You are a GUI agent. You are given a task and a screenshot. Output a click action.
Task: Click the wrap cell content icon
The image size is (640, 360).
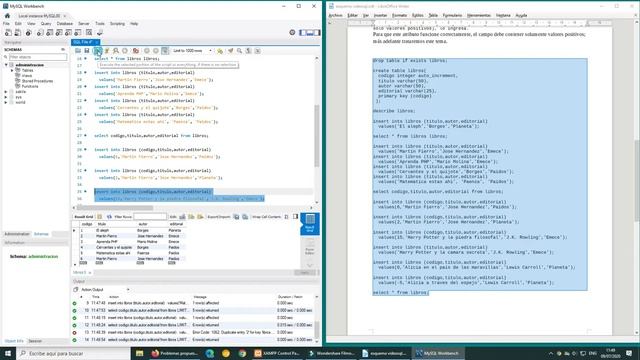(287, 217)
